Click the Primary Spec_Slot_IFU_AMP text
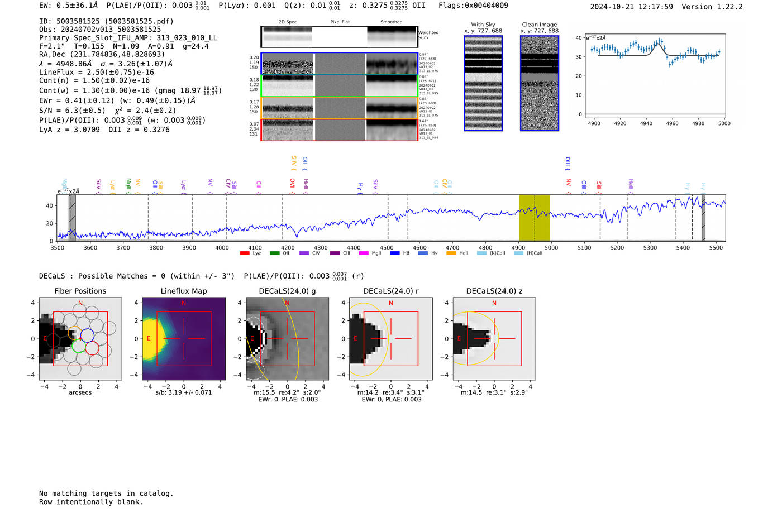Viewport: 782px width, 532px height. (128, 38)
